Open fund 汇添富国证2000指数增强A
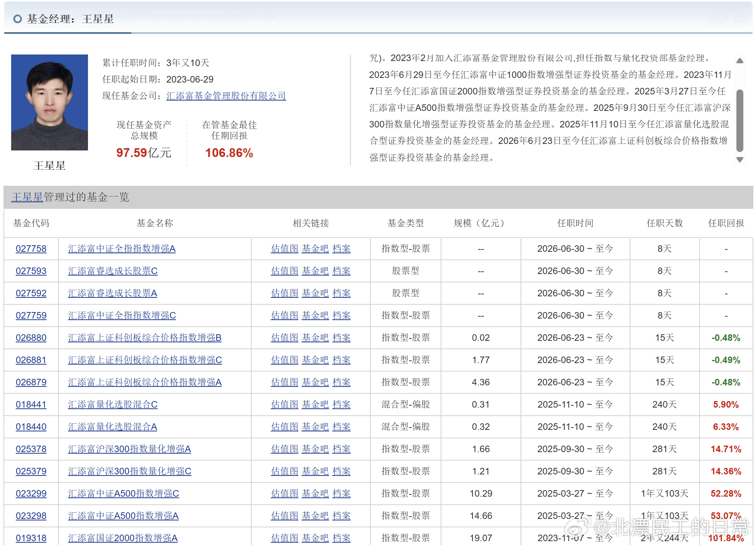The image size is (756, 545). 123,538
